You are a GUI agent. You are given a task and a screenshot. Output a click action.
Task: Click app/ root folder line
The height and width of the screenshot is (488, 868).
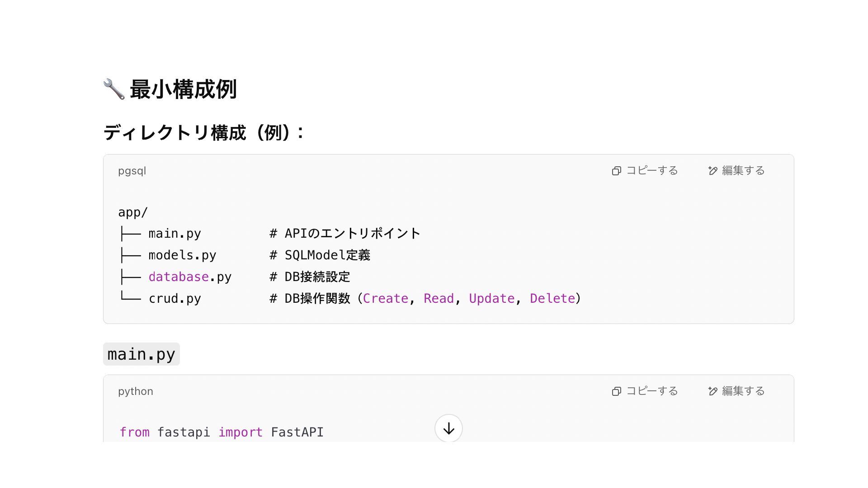coord(133,212)
